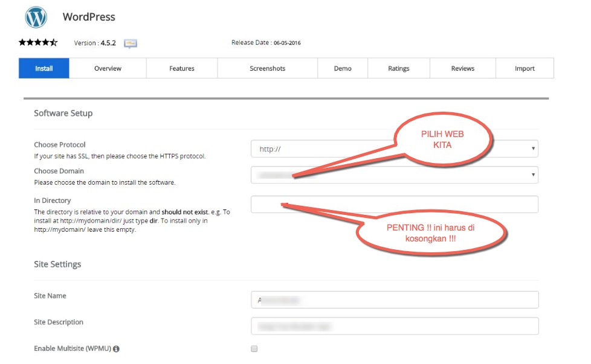Click the In Directory input field

pos(394,205)
